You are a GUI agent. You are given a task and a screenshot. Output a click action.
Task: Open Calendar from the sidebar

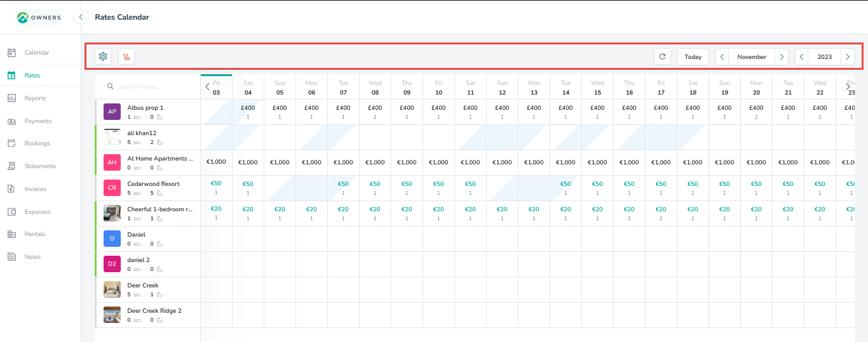[x=36, y=53]
